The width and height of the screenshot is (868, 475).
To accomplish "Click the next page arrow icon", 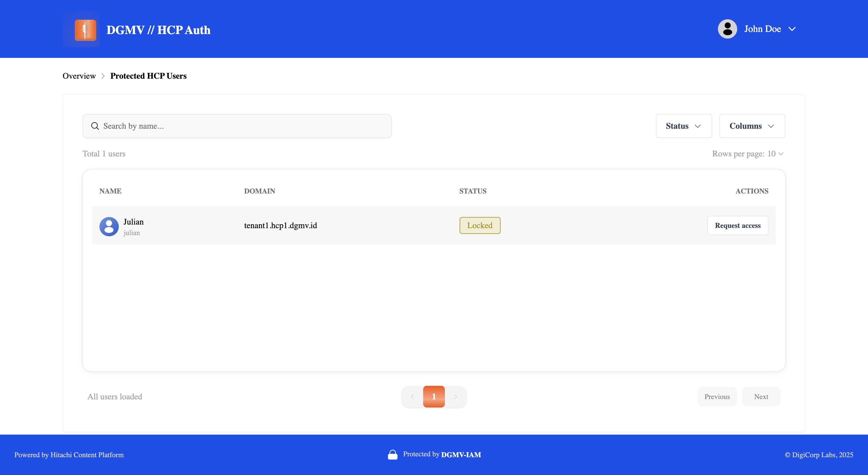I will (x=455, y=397).
